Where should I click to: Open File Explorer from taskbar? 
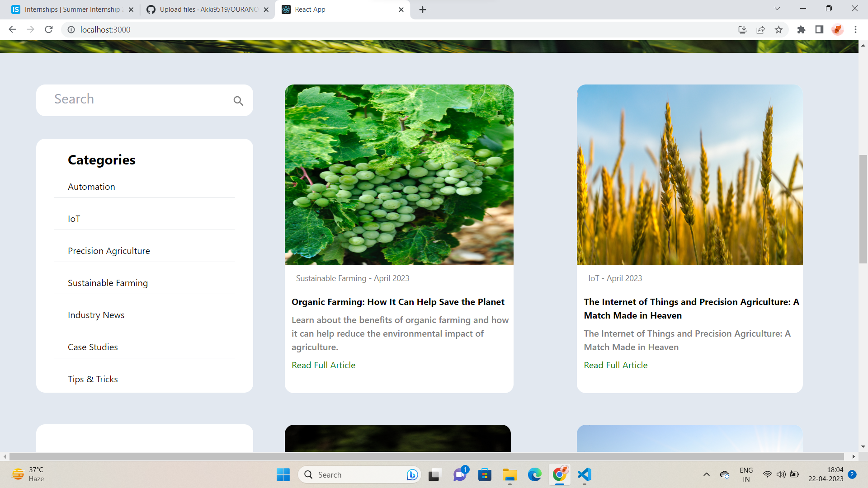coord(510,474)
